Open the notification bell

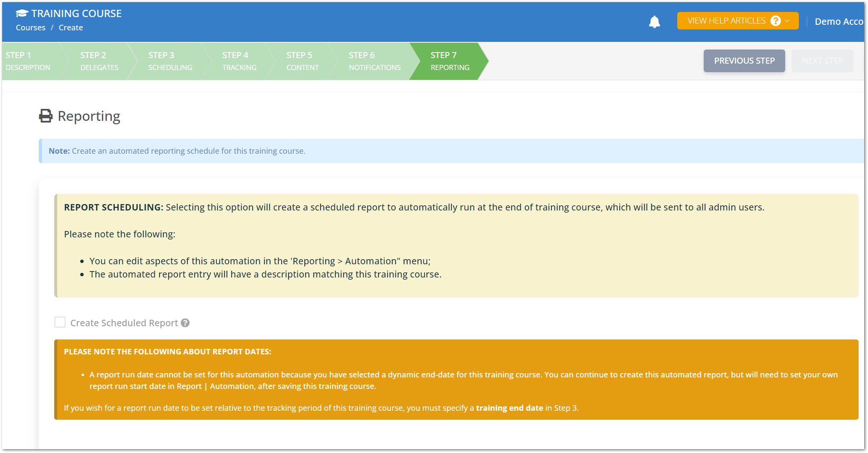(x=654, y=21)
